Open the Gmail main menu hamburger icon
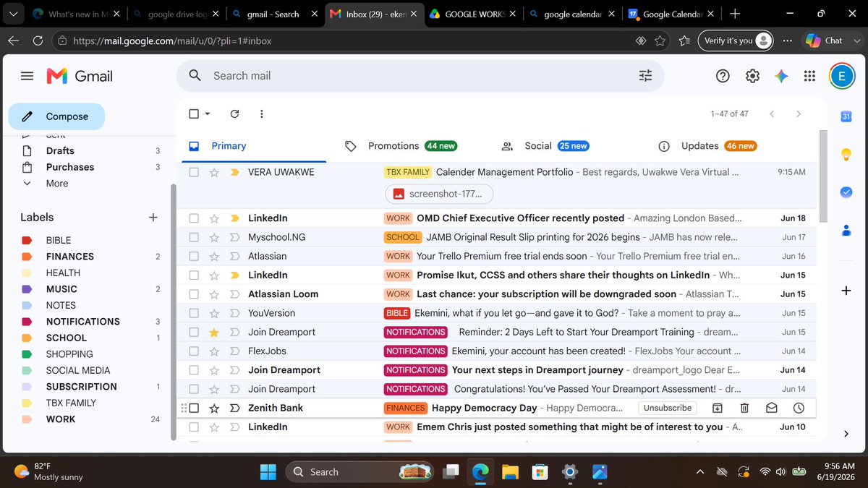This screenshot has width=868, height=488. (x=27, y=76)
